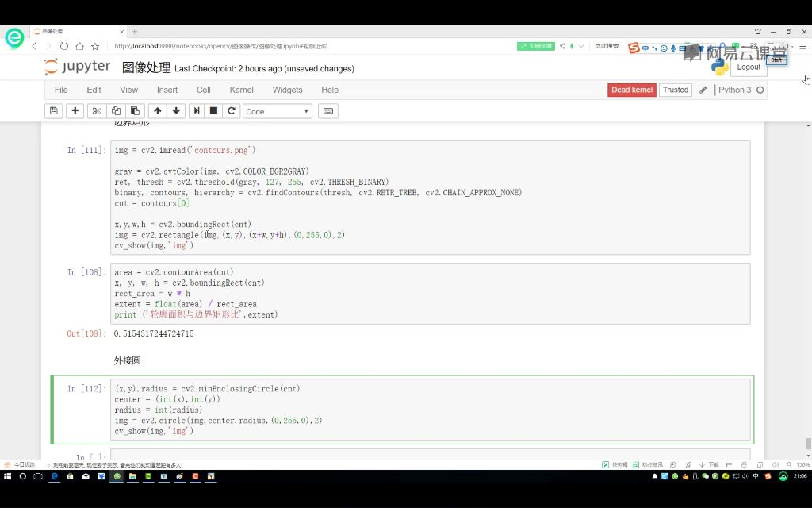This screenshot has height=508, width=812.
Task: Click the Sogou input method S icon
Action: coord(634,48)
